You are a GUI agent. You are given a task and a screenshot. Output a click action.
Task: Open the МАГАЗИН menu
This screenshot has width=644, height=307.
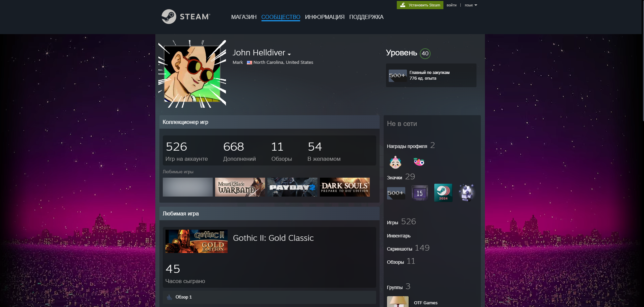(x=244, y=17)
